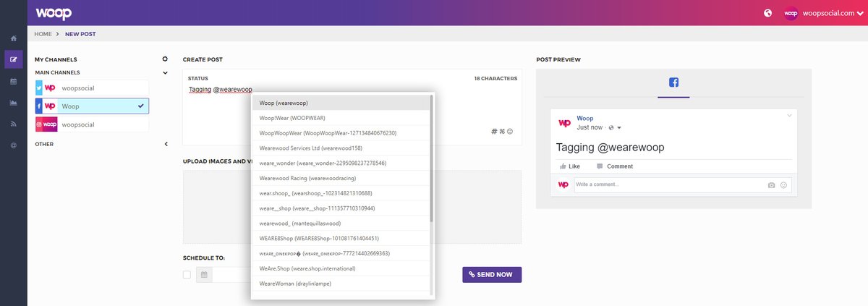Select the New Post compose sidebar icon
This screenshot has width=868, height=306.
(x=13, y=59)
